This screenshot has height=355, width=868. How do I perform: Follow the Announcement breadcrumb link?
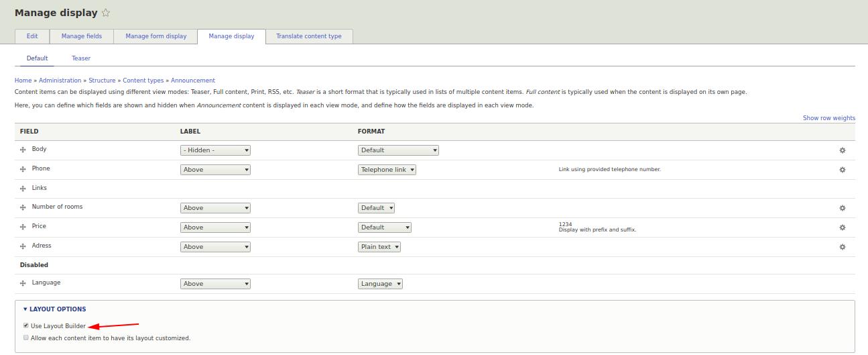[193, 81]
